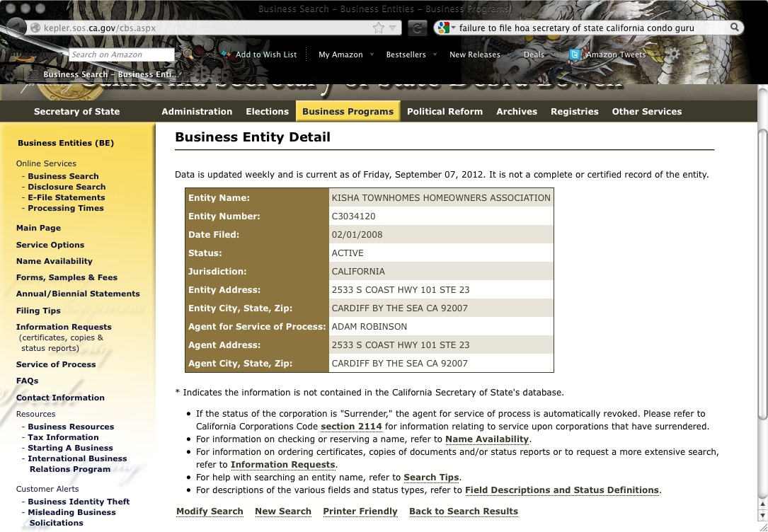Click Modify Search

[210, 511]
